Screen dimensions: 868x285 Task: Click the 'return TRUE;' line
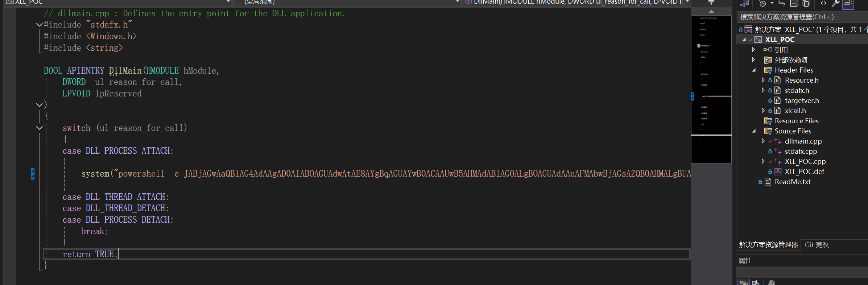90,254
